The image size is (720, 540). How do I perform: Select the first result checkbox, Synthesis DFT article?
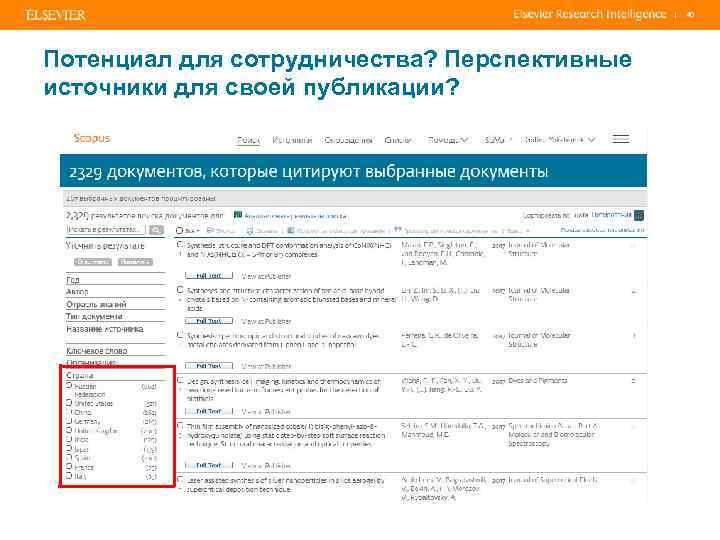pos(180,245)
